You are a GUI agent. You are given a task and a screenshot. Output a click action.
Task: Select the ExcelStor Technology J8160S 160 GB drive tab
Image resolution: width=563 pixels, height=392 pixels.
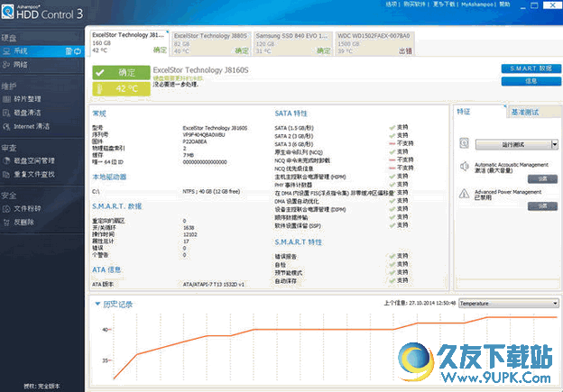129,43
